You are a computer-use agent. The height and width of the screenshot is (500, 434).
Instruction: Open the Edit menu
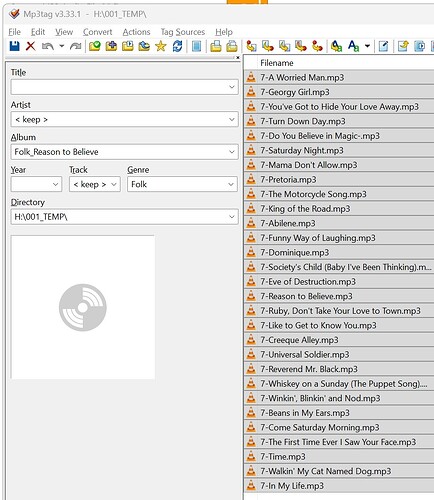(38, 32)
